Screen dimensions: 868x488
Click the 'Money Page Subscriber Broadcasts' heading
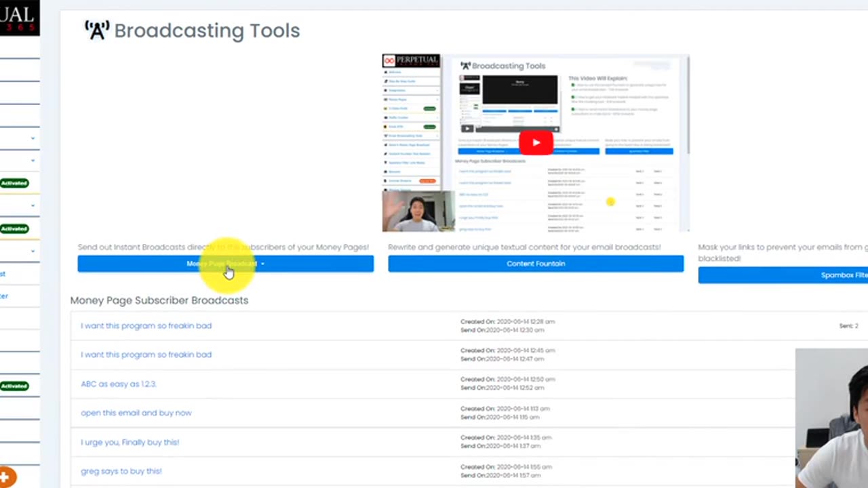159,300
